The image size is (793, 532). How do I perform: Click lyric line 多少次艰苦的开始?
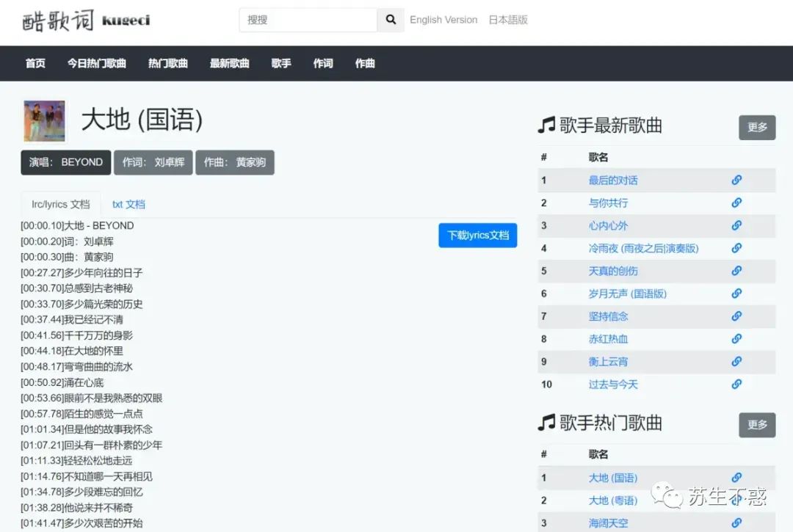coord(82,523)
